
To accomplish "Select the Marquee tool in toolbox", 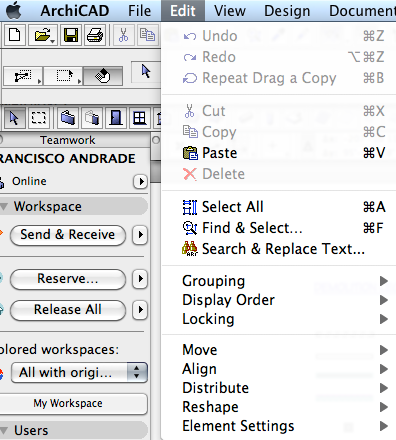I will click(x=38, y=118).
